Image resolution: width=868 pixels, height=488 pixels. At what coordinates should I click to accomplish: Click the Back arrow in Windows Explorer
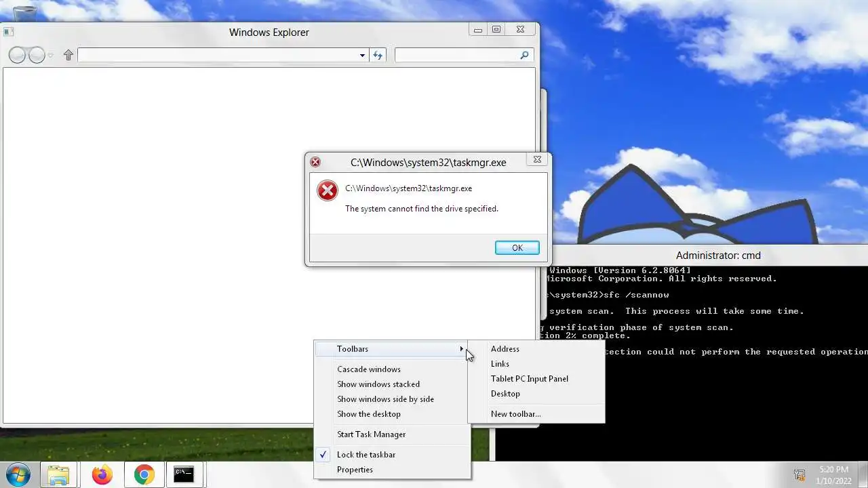click(17, 56)
